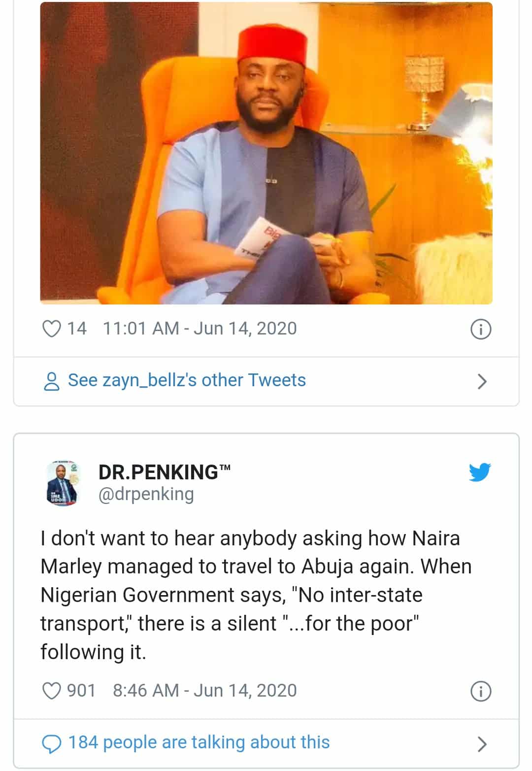Screen dimensions: 532x771
Task: Expand chevron beside 184 people talking
Action: pyautogui.click(x=482, y=743)
